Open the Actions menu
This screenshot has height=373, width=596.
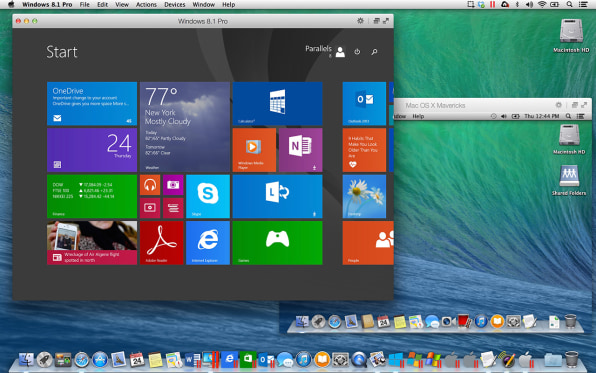(x=146, y=5)
